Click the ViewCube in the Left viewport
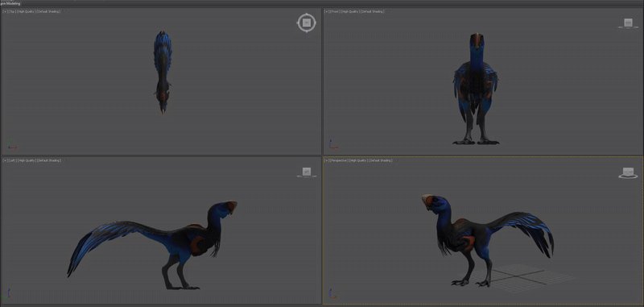The width and height of the screenshot is (644, 307). [307, 172]
